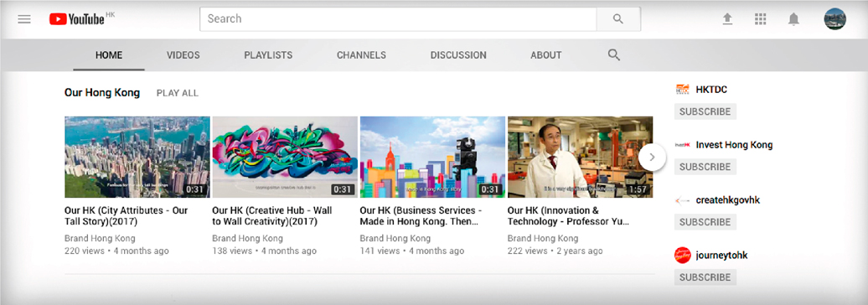Click into the Search input field
Screen dimensions: 868x305
[x=398, y=18]
